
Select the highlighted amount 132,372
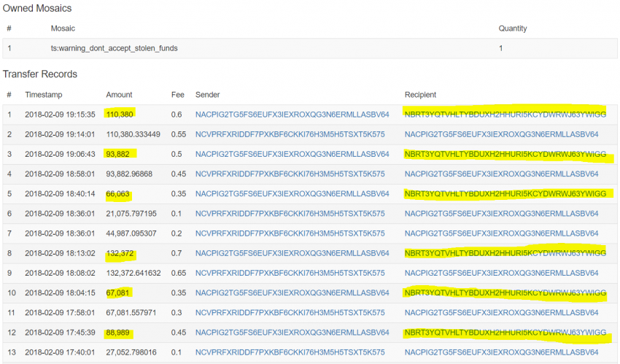(x=120, y=253)
